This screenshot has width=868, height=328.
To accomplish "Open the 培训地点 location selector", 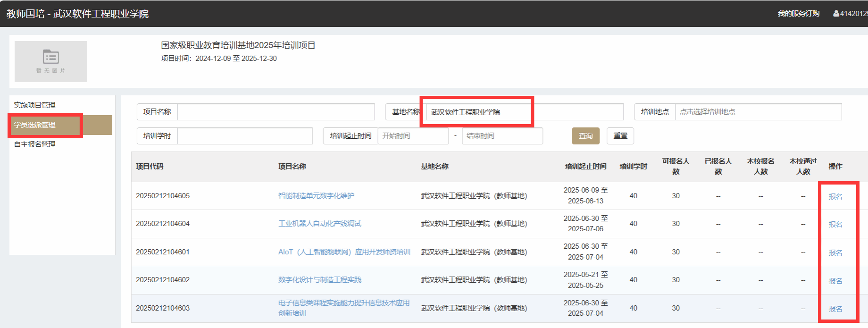I will pyautogui.click(x=758, y=112).
